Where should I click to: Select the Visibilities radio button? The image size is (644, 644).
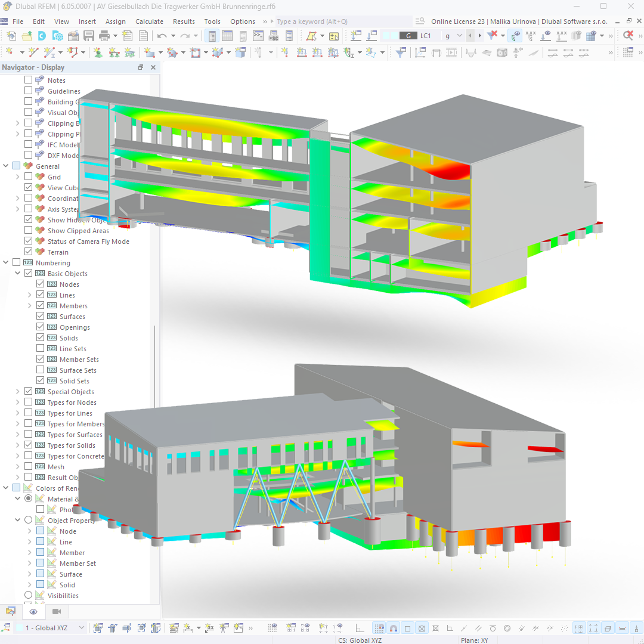point(29,595)
